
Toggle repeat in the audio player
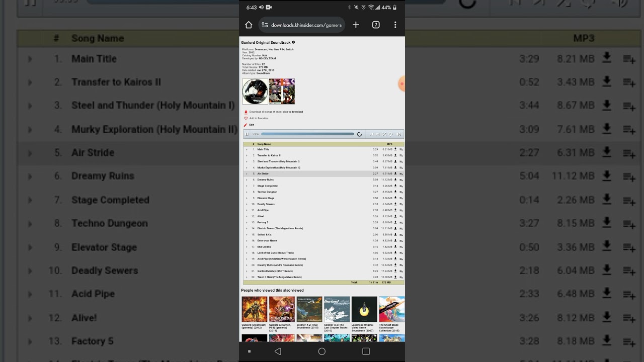[391, 134]
